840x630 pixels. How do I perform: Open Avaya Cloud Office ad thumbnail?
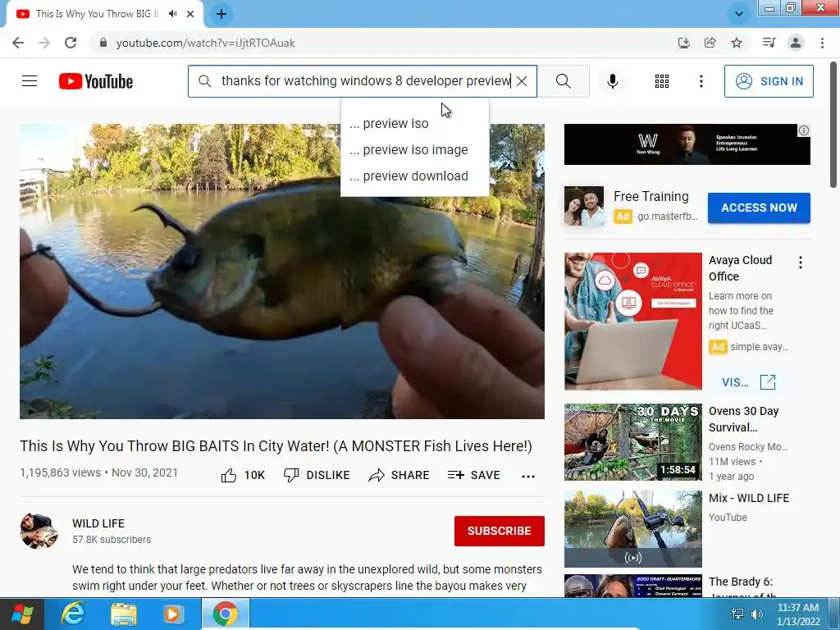pos(632,322)
